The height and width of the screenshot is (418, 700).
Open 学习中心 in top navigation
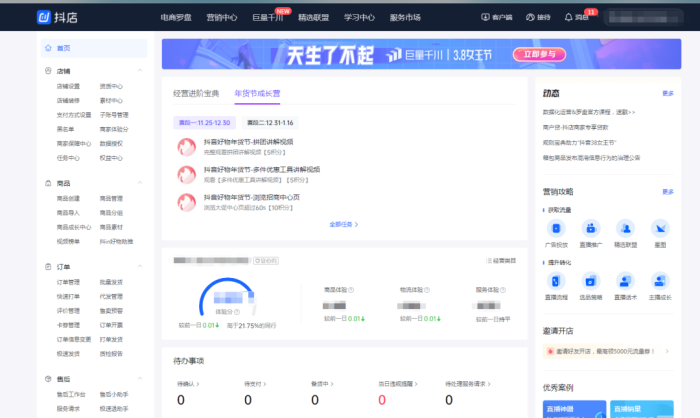(359, 17)
